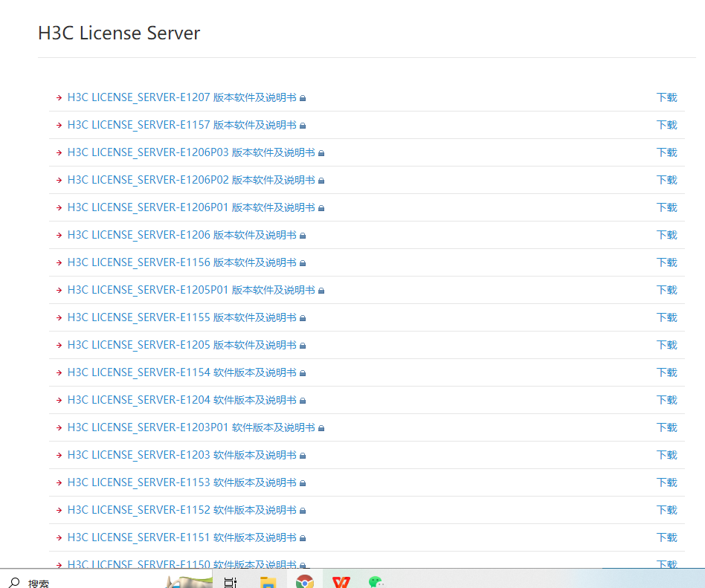Click 下载 for the E1151 row
This screenshot has height=588, width=705.
pyautogui.click(x=667, y=537)
